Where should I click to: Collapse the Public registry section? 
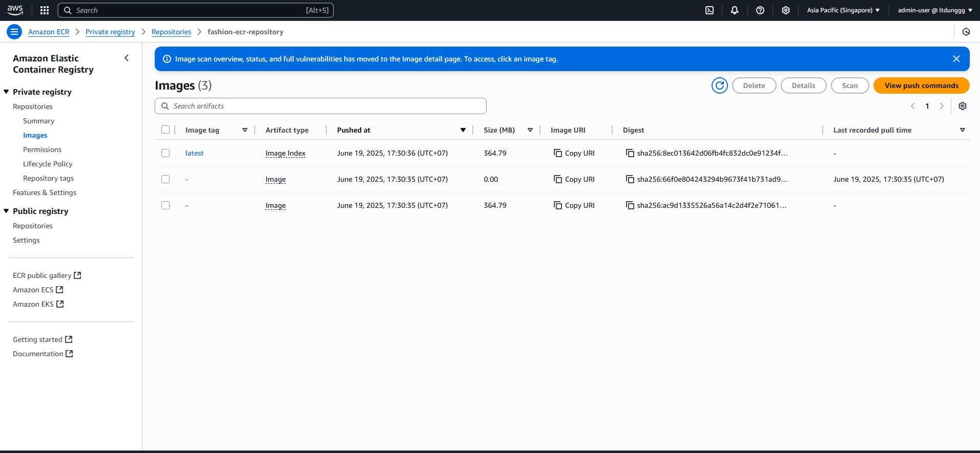click(x=6, y=211)
